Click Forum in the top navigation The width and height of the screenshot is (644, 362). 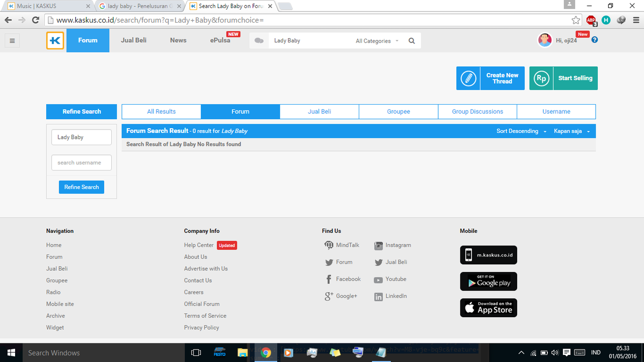pyautogui.click(x=88, y=40)
